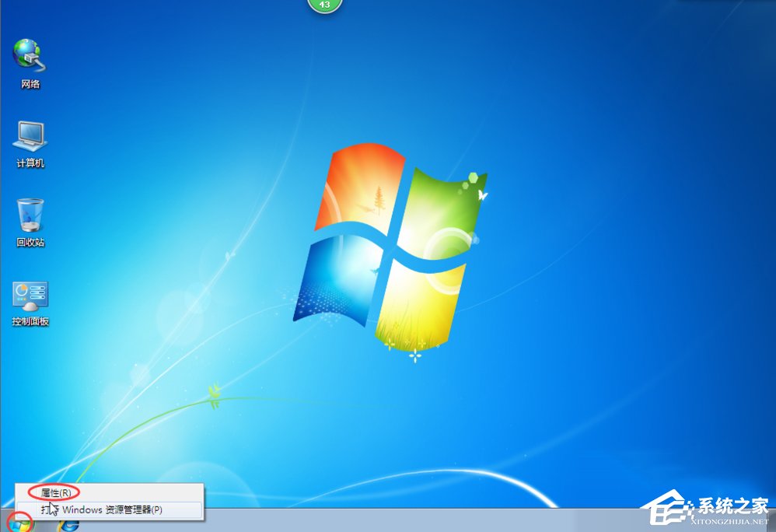Click the monitor image of 计算机 icon

(30, 134)
